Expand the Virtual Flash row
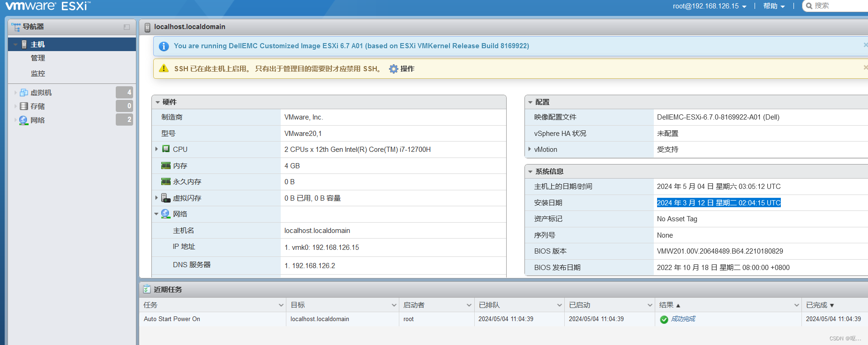 click(x=157, y=198)
